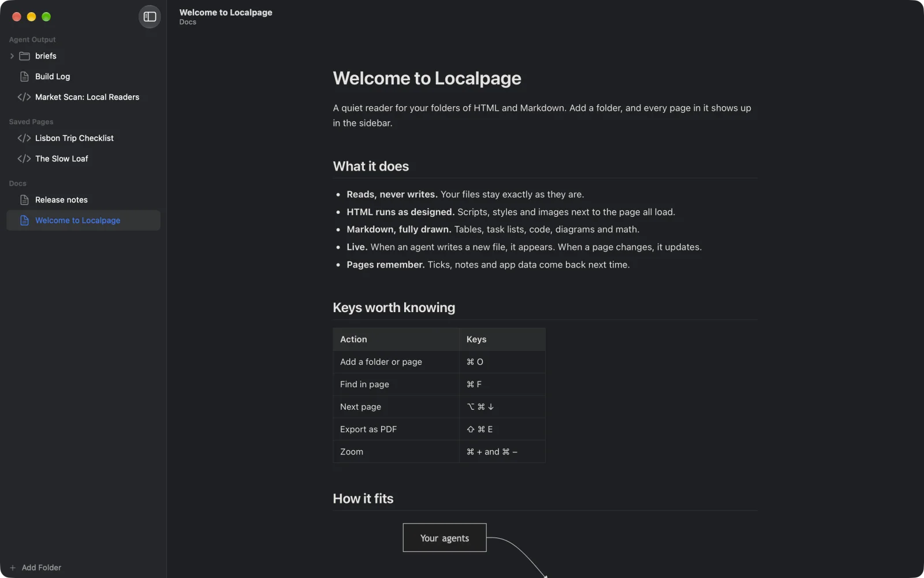The image size is (924, 578).
Task: Click the ⌘ O shortcut cell
Action: [x=502, y=362]
